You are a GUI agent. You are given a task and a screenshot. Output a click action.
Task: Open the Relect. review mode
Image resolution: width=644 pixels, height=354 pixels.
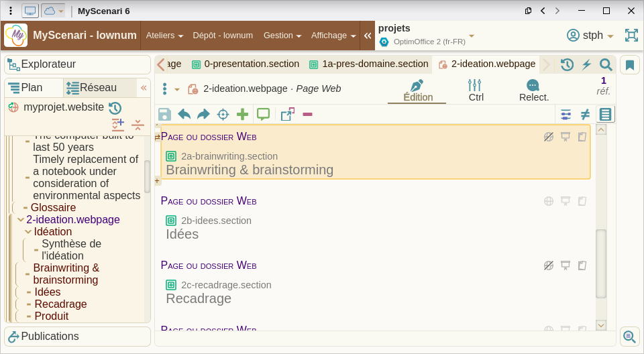click(x=533, y=91)
